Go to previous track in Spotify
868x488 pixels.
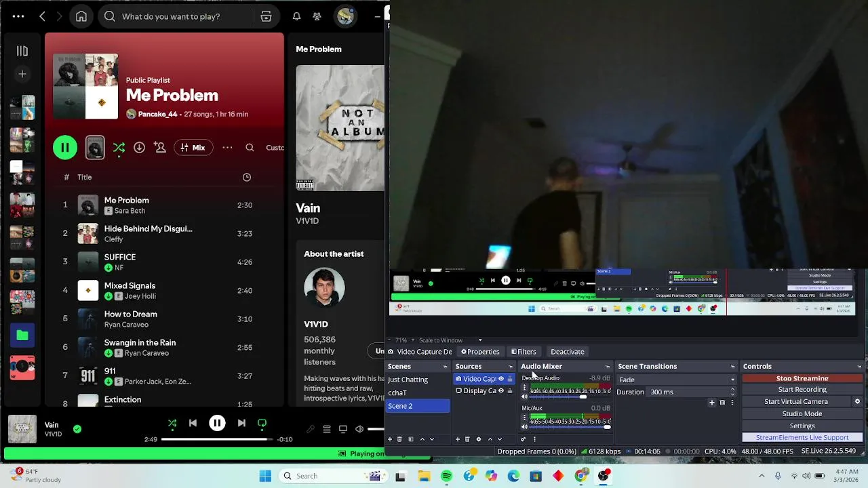[193, 423]
